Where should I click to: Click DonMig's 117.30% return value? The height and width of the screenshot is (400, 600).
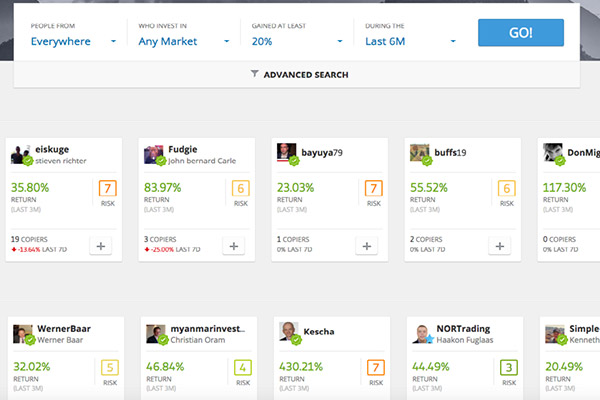tap(564, 188)
